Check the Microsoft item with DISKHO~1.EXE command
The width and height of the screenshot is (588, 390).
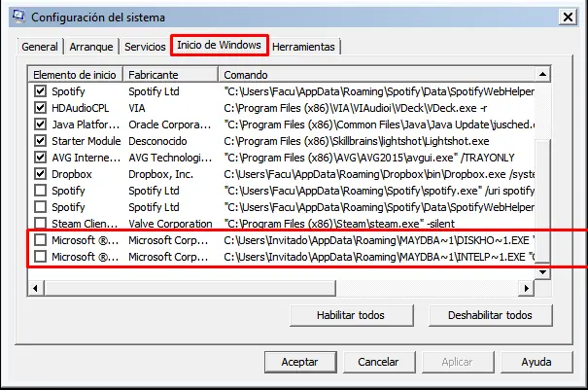40,240
